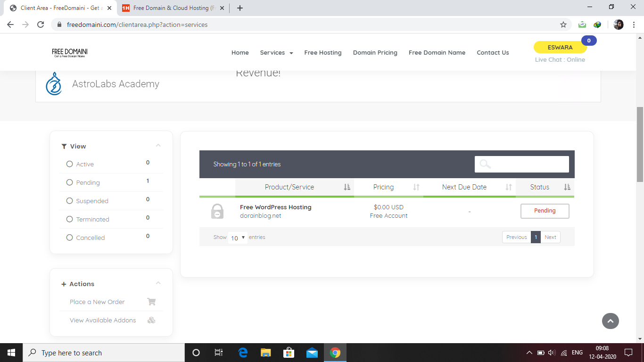Click the scroll-to-top arrow button

click(x=610, y=321)
